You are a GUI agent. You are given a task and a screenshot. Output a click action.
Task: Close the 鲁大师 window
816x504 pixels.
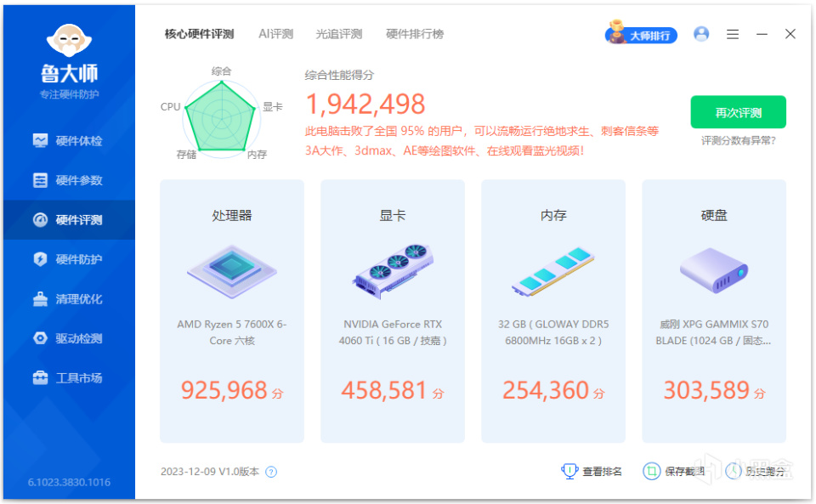click(790, 34)
